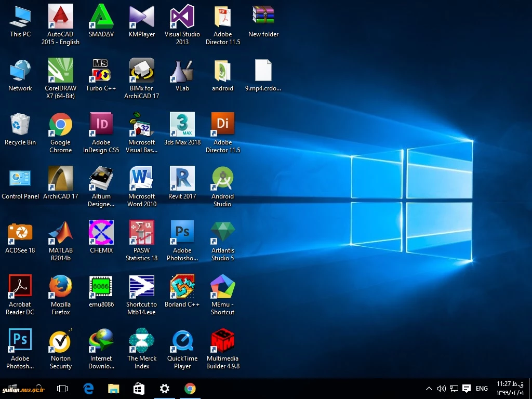Select the emu8086 shortcut

coord(101,291)
